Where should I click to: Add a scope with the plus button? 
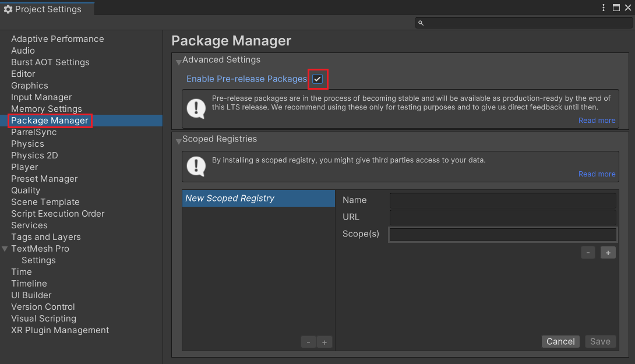pos(608,253)
